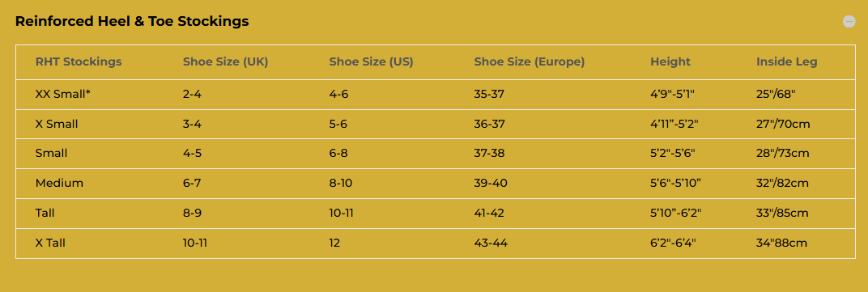Click the Shoe Size (Europe) column header
This screenshot has width=868, height=292.
[530, 62]
